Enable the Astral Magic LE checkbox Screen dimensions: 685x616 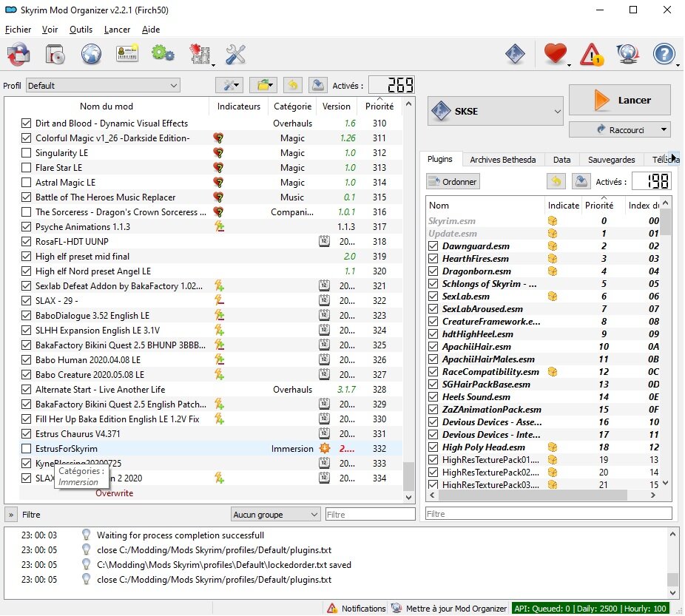[x=26, y=183]
